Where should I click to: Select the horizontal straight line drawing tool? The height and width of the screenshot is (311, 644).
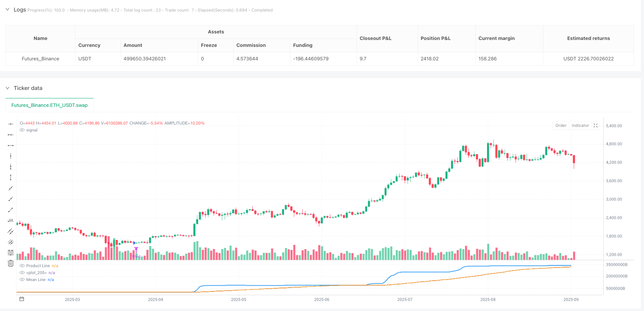[11, 124]
